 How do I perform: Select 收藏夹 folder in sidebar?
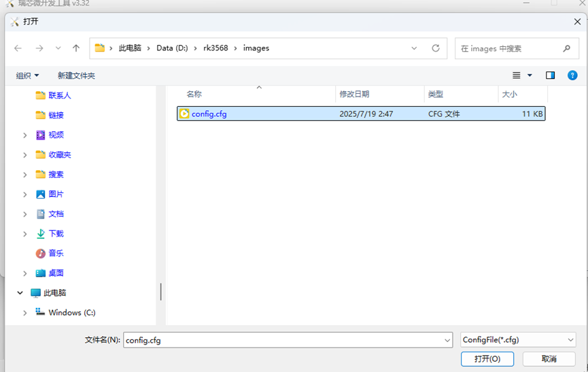coord(60,154)
